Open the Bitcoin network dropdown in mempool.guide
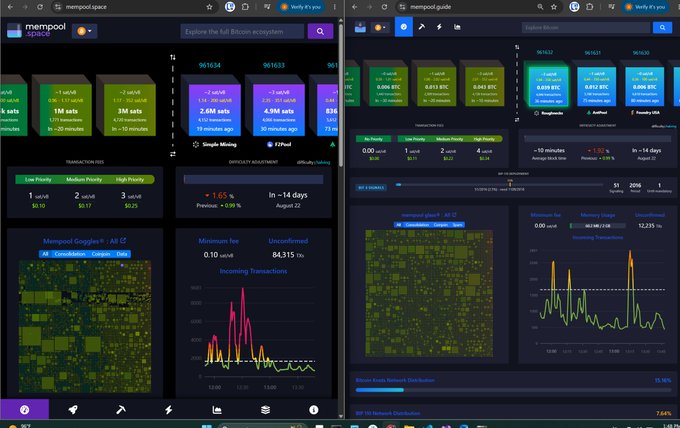Image resolution: width=680 pixels, height=428 pixels. coord(380,27)
